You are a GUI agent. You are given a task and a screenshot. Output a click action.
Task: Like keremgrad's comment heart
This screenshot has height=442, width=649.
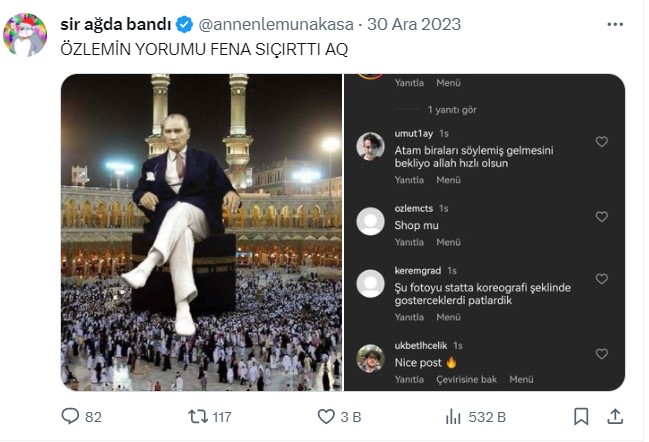(x=601, y=279)
